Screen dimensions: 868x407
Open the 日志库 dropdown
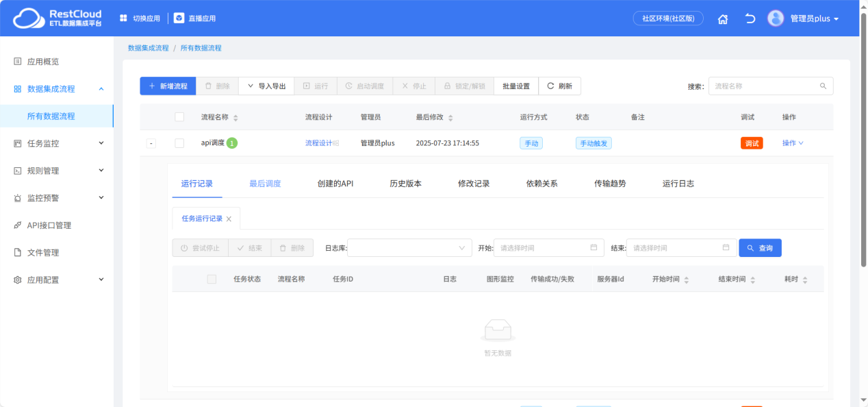click(x=409, y=247)
